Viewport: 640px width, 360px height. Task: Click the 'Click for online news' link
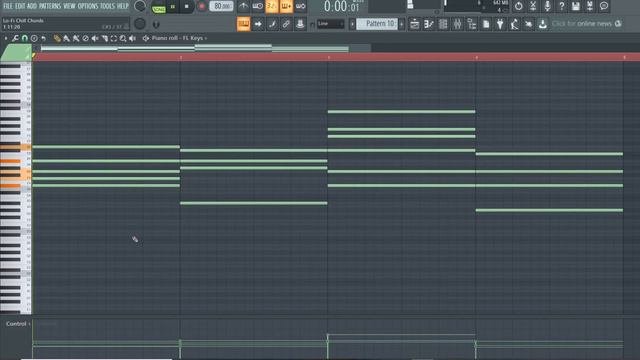[x=582, y=24]
